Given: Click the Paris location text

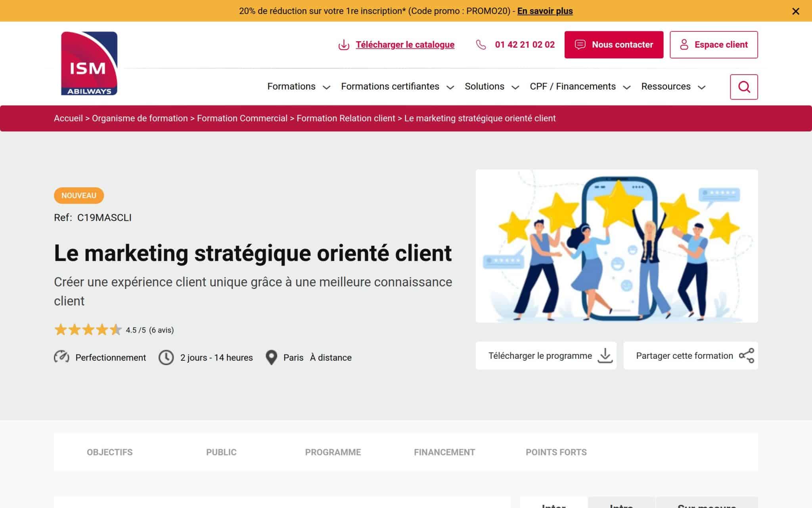Looking at the screenshot, I should coord(293,358).
